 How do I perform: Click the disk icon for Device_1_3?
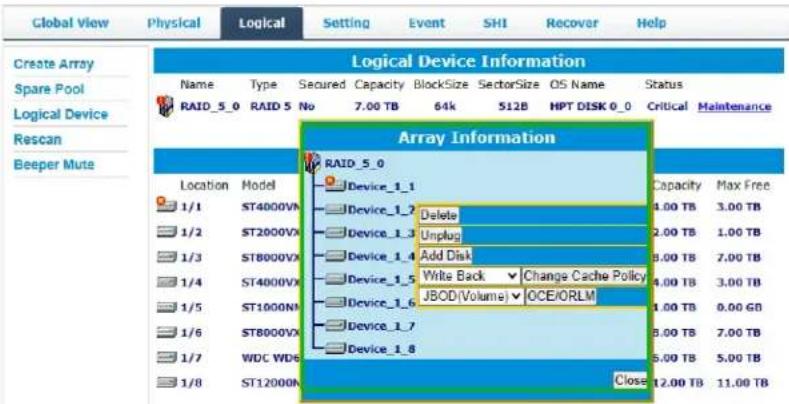(335, 232)
